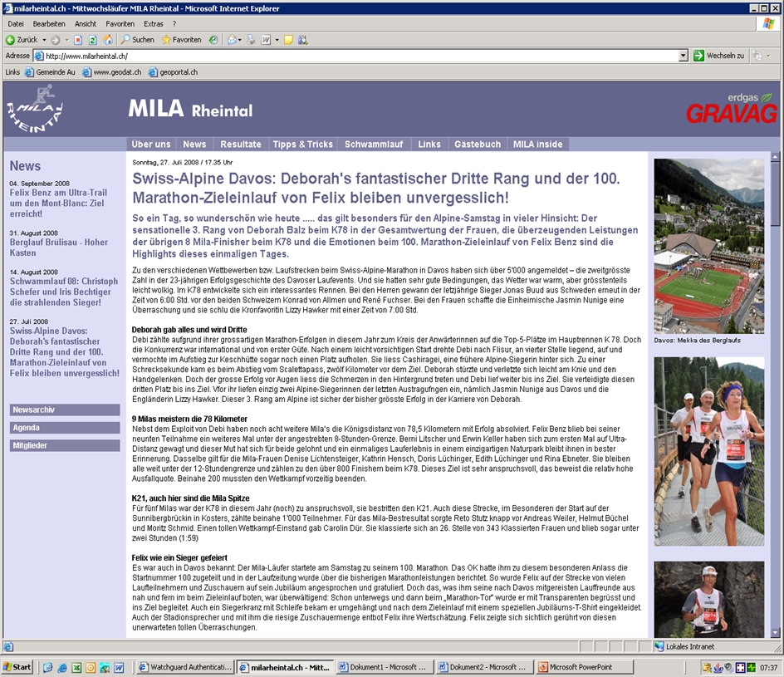Click the bottom photo of runner in cap

pyautogui.click(x=708, y=600)
